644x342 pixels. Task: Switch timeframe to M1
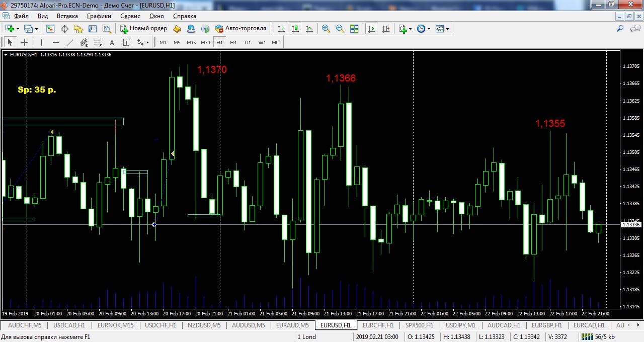[x=163, y=42]
